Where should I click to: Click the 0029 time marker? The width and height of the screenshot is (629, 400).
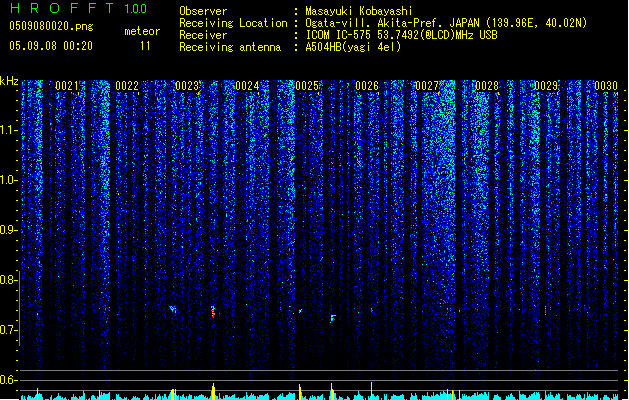click(546, 86)
